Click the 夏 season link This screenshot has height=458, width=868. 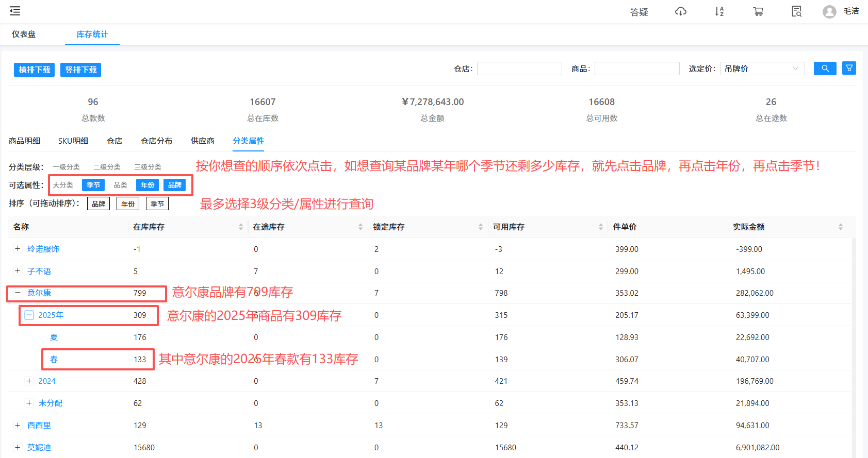coord(54,337)
